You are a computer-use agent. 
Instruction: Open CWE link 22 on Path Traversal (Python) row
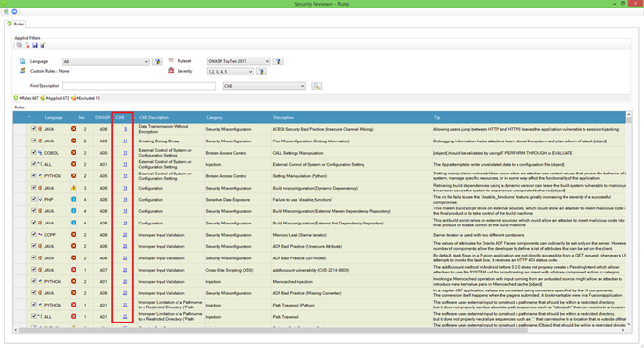[125, 305]
